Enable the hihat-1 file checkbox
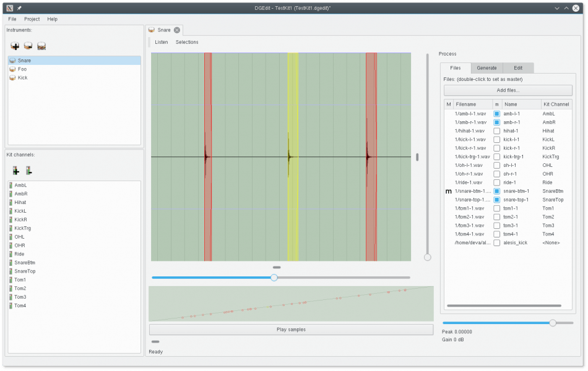 pos(496,131)
